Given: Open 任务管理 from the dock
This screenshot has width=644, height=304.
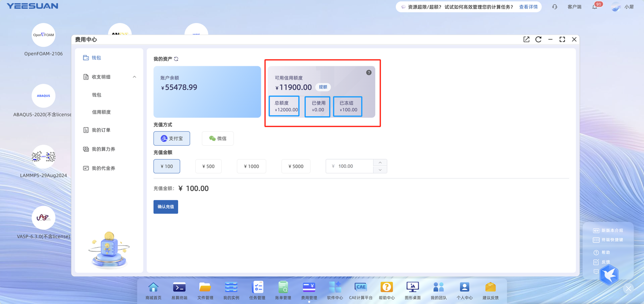Looking at the screenshot, I should [257, 290].
